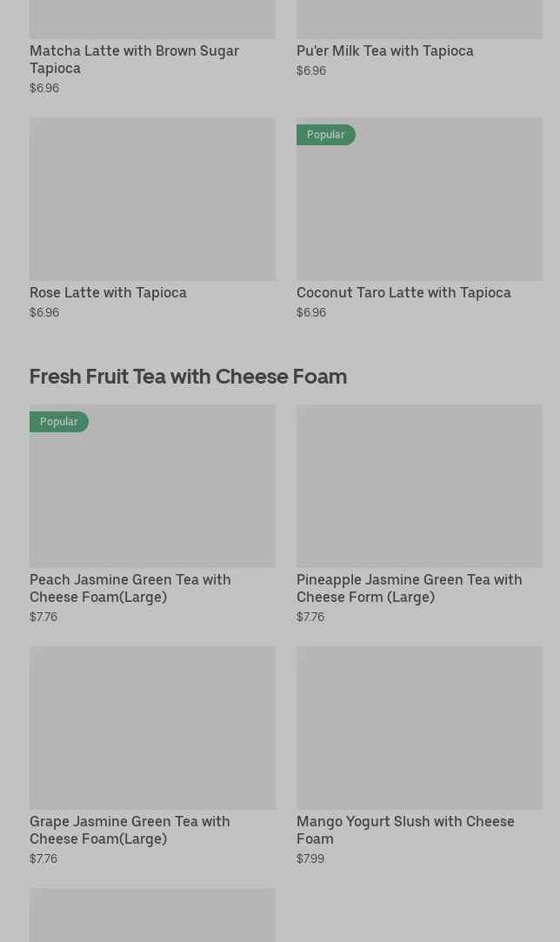
Task: Click the Coconut Taro Latte item image
Action: (x=419, y=209)
